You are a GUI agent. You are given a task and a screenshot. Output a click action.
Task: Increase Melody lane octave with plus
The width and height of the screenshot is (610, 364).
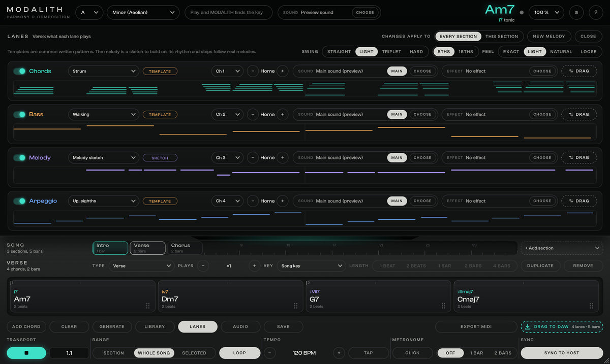283,157
